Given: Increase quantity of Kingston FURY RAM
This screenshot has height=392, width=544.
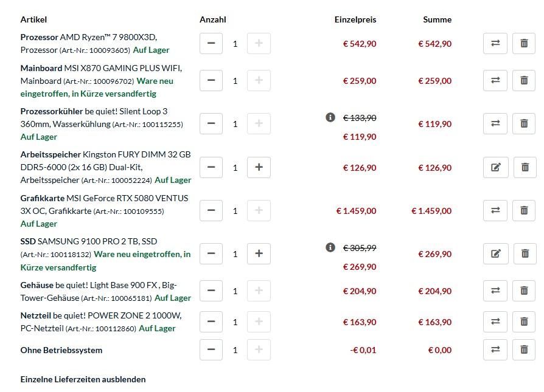Looking at the screenshot, I should 259,168.
